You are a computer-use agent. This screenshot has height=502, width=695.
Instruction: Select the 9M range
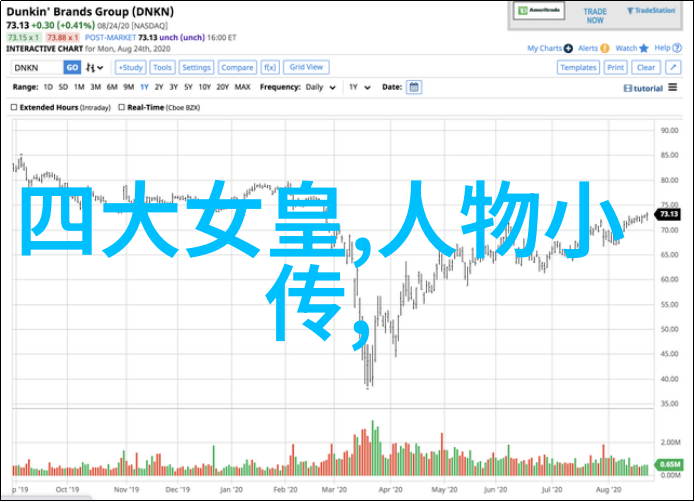(x=129, y=87)
